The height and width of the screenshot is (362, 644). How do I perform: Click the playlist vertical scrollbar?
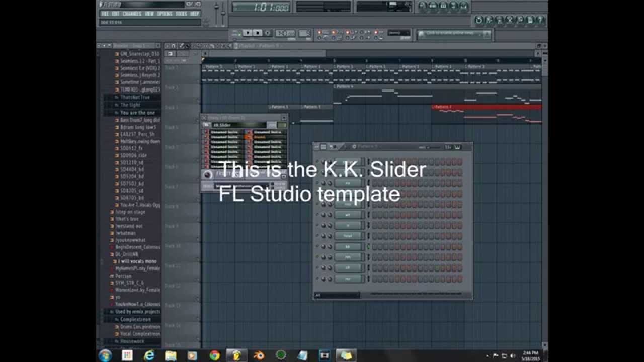pyautogui.click(x=545, y=201)
